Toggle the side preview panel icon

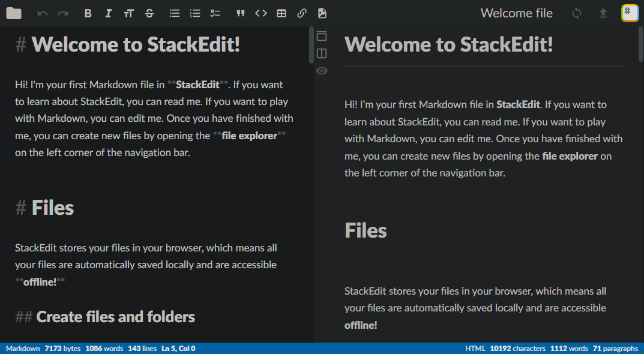click(x=322, y=53)
